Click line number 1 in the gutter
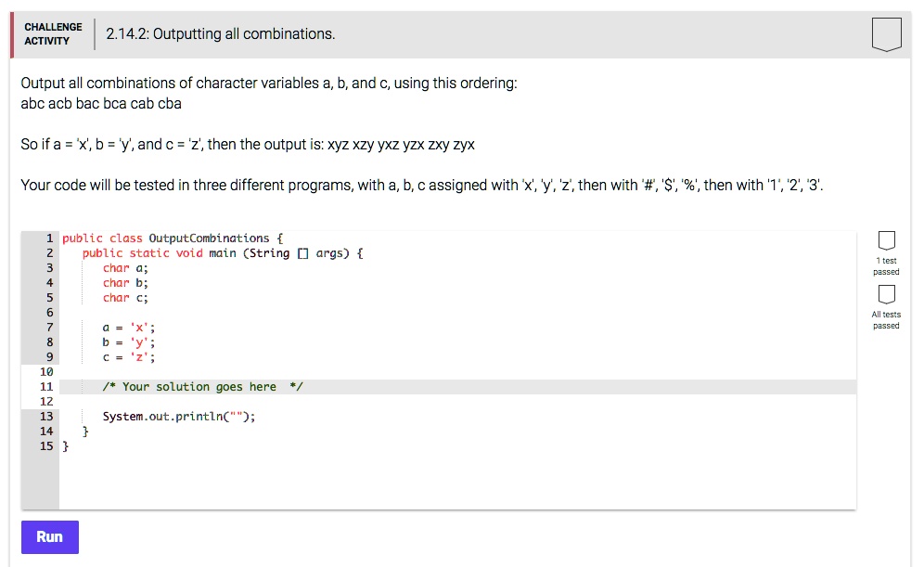The width and height of the screenshot is (924, 567). click(49, 238)
